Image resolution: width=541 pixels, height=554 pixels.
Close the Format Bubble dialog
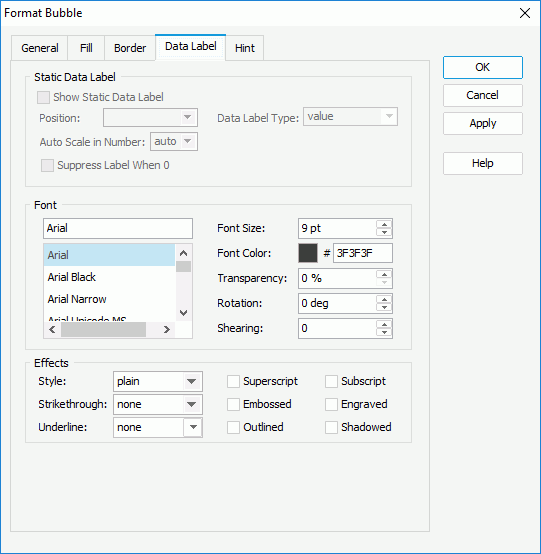(x=525, y=13)
